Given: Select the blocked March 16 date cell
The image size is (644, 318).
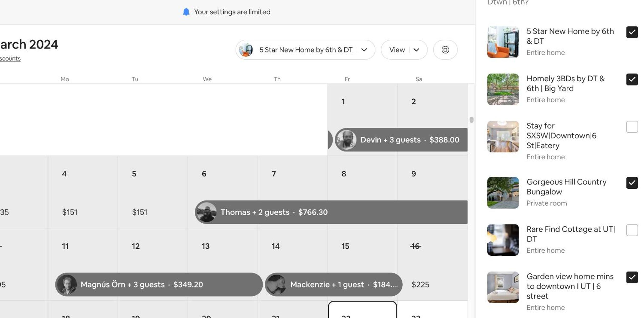Looking at the screenshot, I should (433, 264).
